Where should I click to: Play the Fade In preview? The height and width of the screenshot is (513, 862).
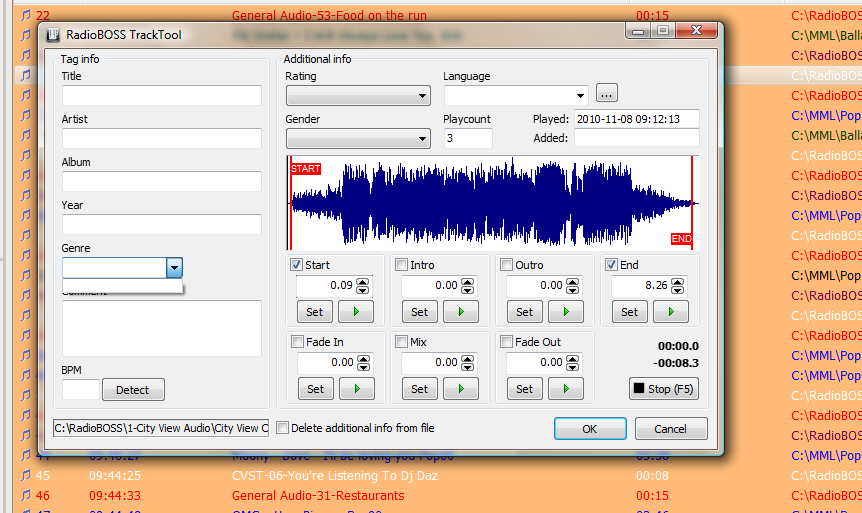[x=357, y=389]
